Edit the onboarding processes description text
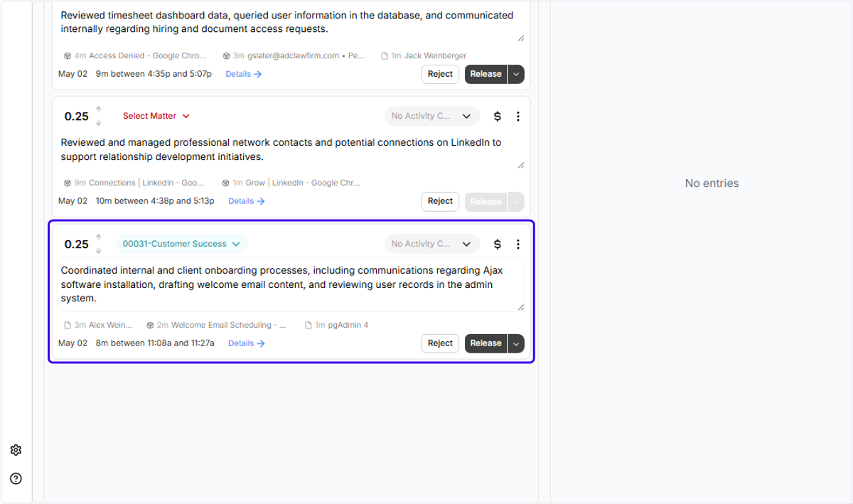853x504 pixels. point(291,284)
